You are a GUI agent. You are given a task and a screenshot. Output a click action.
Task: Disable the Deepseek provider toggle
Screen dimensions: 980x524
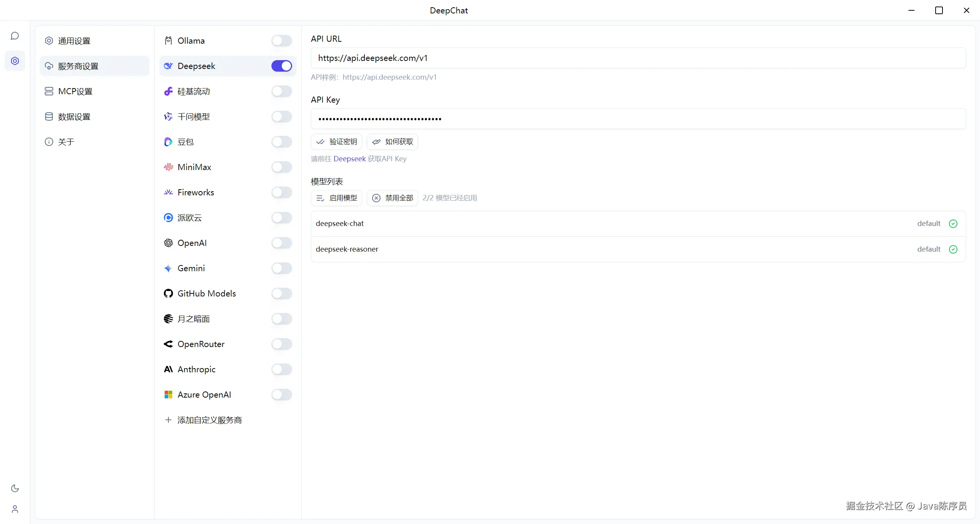[281, 66]
